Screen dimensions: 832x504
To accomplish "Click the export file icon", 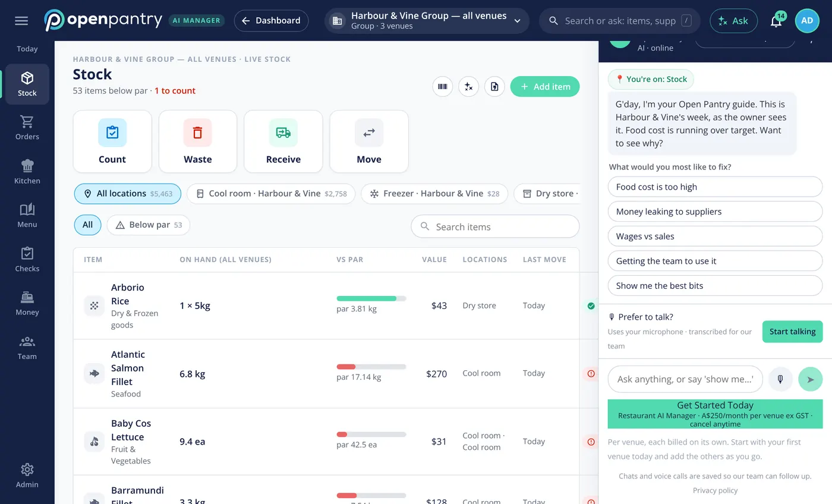I will [494, 87].
